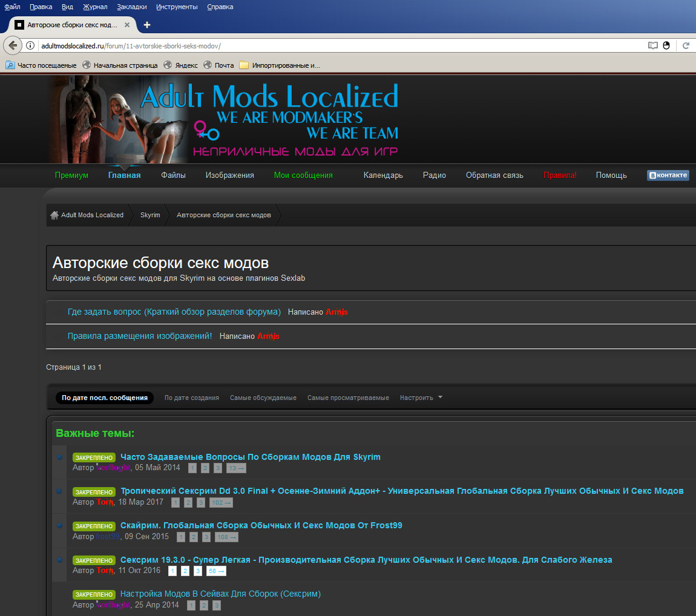
Task: Open the Изображения nav item
Action: pyautogui.click(x=229, y=175)
